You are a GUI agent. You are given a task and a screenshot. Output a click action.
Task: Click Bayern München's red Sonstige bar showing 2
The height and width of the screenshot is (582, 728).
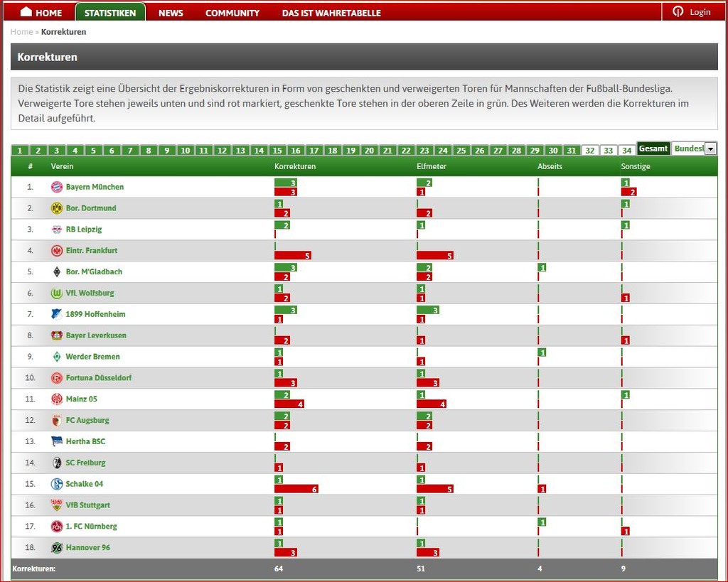click(x=629, y=192)
